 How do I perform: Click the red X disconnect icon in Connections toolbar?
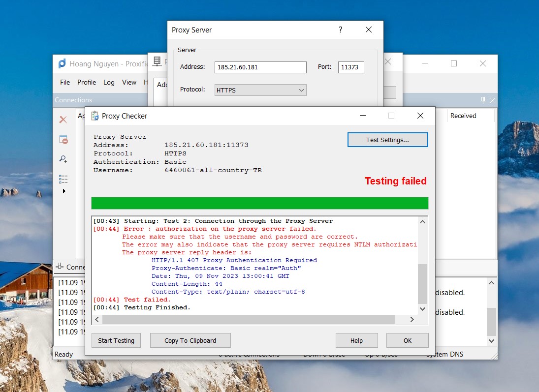(63, 120)
